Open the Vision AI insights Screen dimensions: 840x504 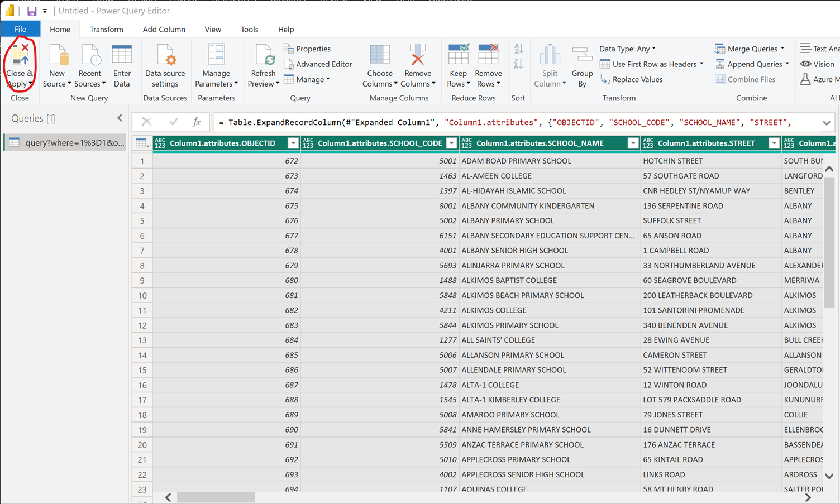coord(817,64)
